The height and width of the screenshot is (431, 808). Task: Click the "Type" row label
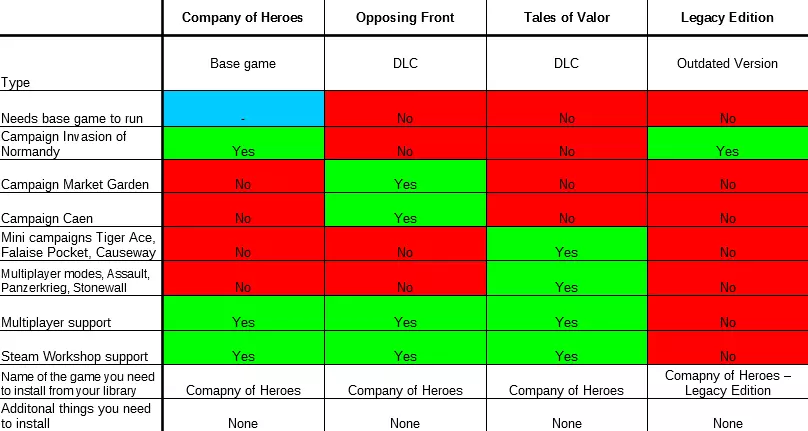[x=15, y=83]
